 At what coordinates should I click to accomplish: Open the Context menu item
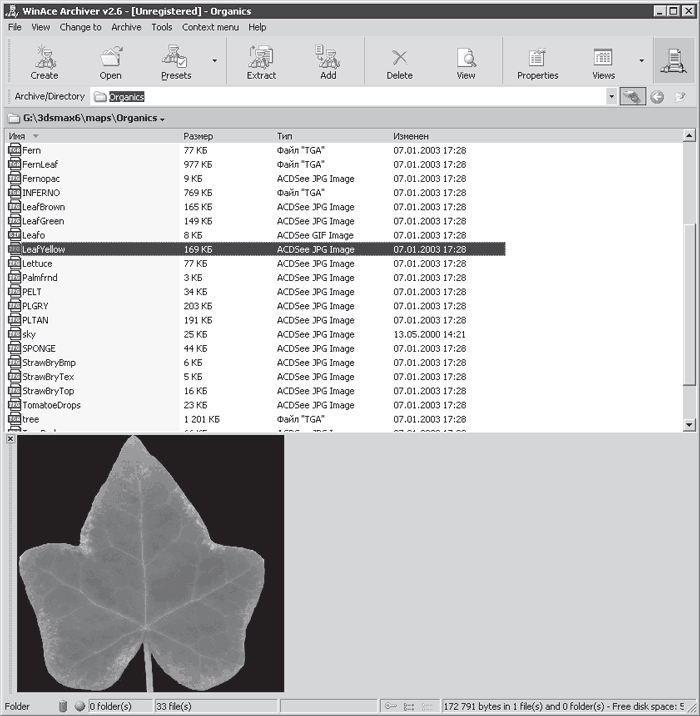tap(210, 27)
